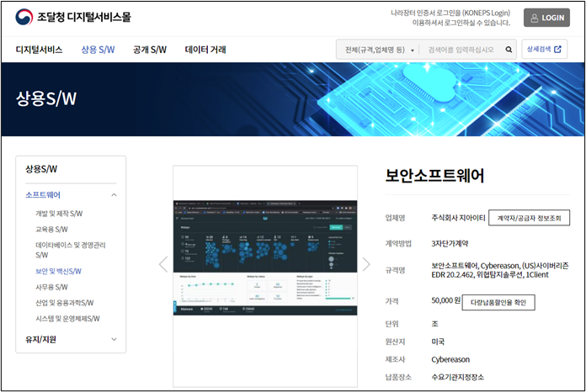586x392 pixels.
Task: Open the 디지털서비스 menu
Action: click(x=39, y=50)
